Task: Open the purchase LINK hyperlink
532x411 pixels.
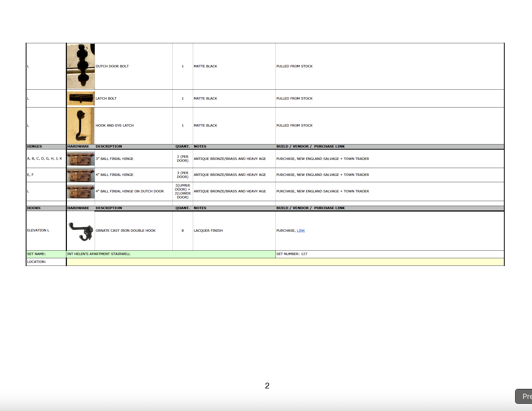Action: 301,231
